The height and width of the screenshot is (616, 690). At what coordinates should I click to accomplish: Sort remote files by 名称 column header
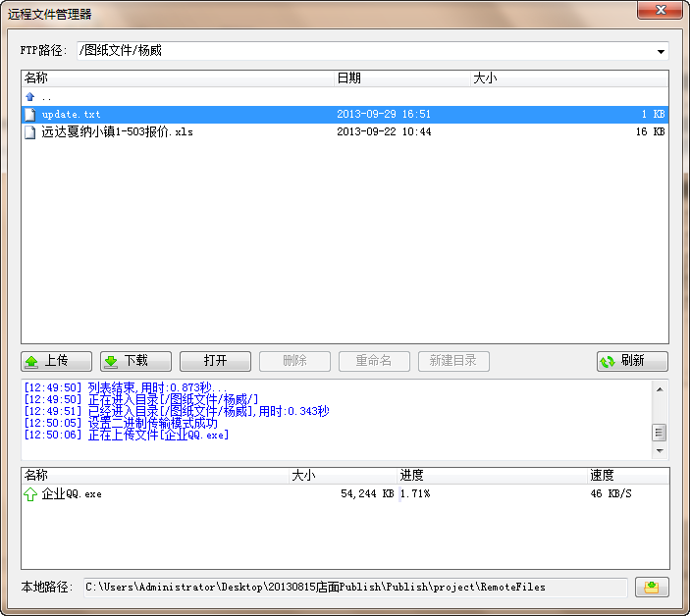(x=178, y=78)
